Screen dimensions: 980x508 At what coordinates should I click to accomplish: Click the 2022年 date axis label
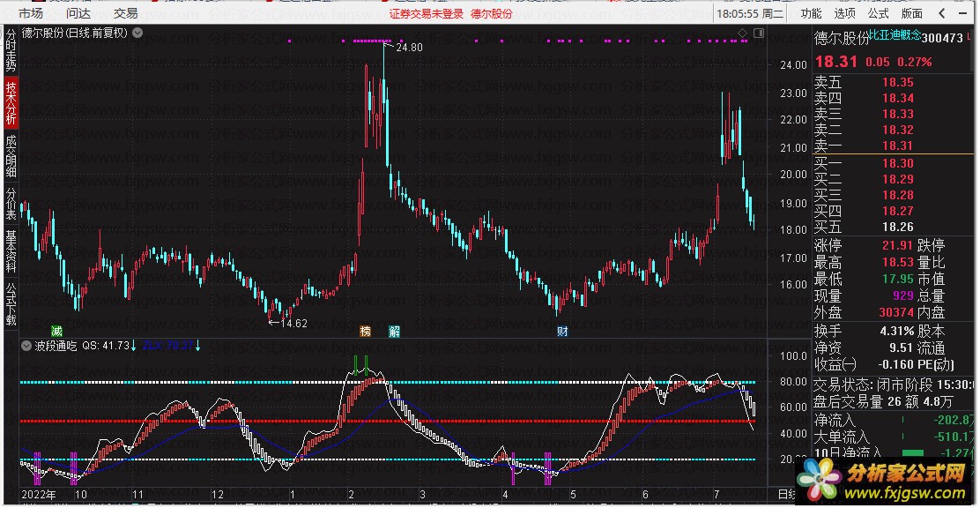pyautogui.click(x=38, y=494)
